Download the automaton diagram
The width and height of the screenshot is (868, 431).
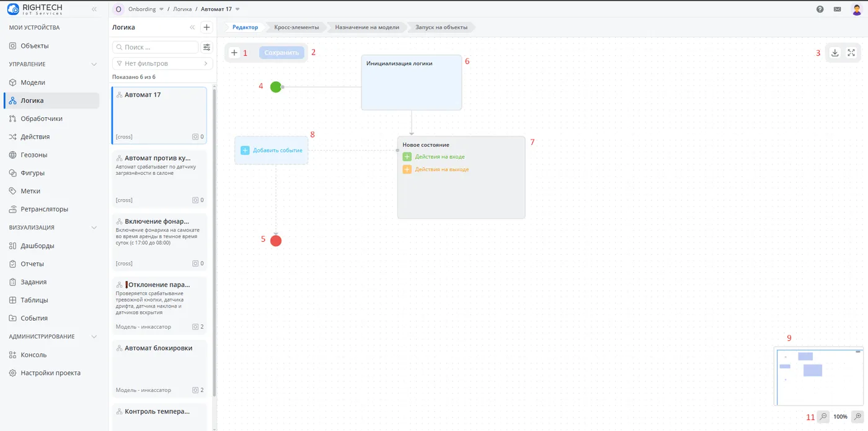pos(835,53)
